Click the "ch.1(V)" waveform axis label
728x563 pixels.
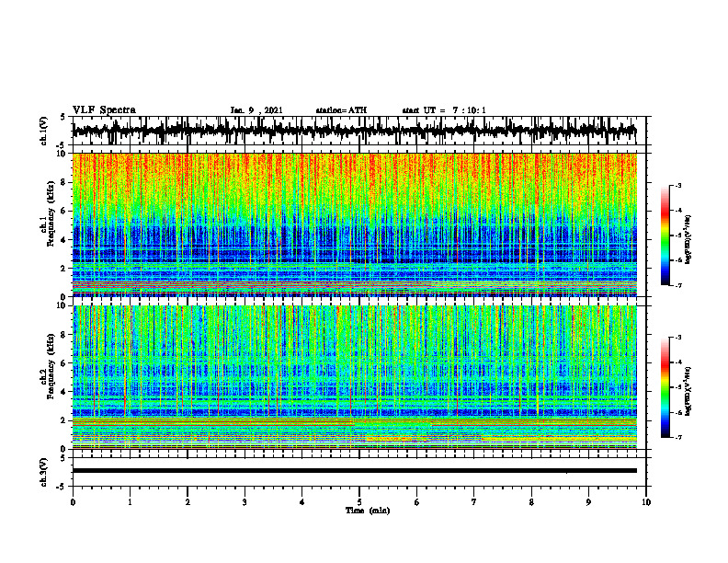click(x=44, y=131)
